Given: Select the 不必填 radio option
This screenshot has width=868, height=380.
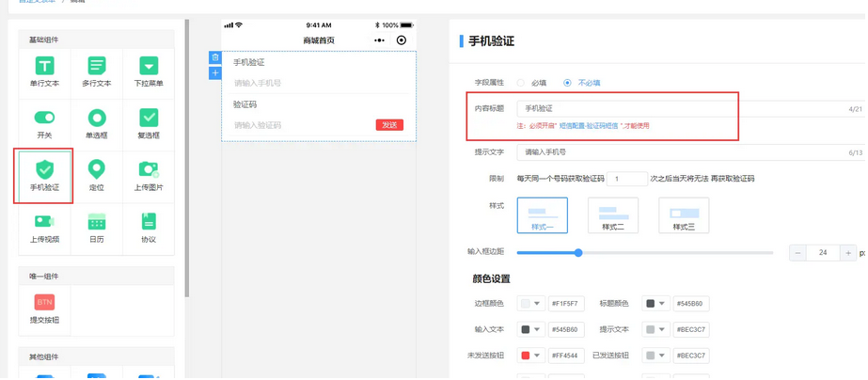Looking at the screenshot, I should point(567,83).
